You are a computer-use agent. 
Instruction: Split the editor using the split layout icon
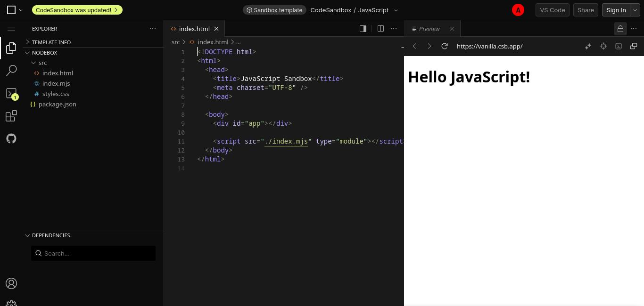[x=380, y=29]
